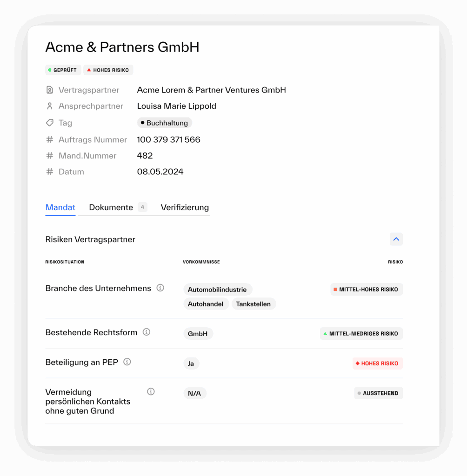467x476 pixels.
Task: Toggle the Buchhaltung tag
Action: (x=164, y=122)
